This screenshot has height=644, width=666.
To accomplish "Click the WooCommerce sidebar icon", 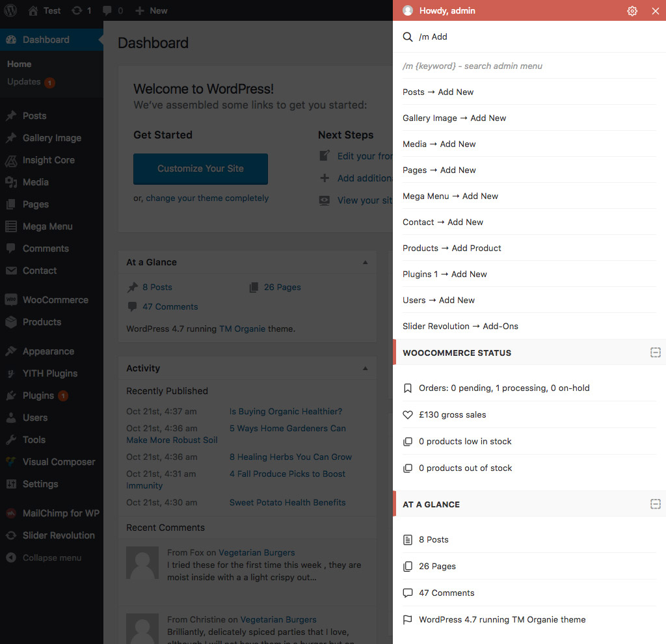I will 11,300.
